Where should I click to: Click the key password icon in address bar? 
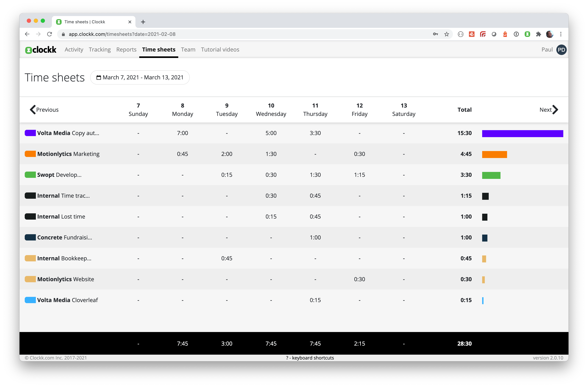(435, 34)
